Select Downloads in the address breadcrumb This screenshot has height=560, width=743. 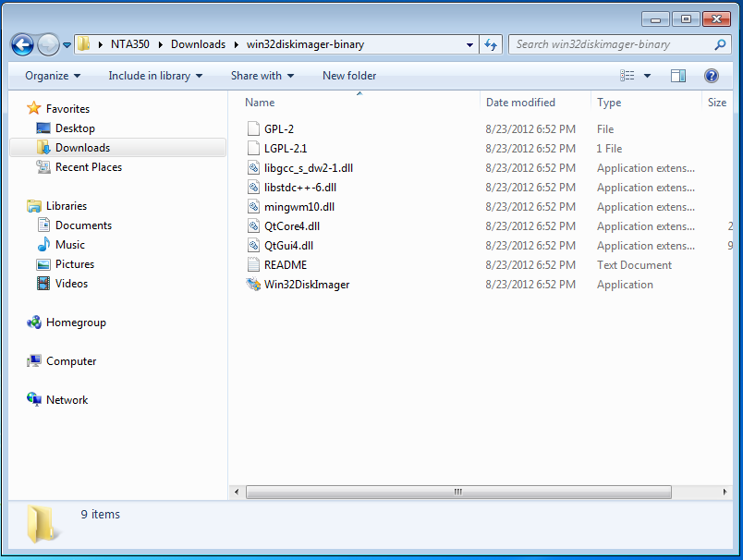[x=198, y=44]
